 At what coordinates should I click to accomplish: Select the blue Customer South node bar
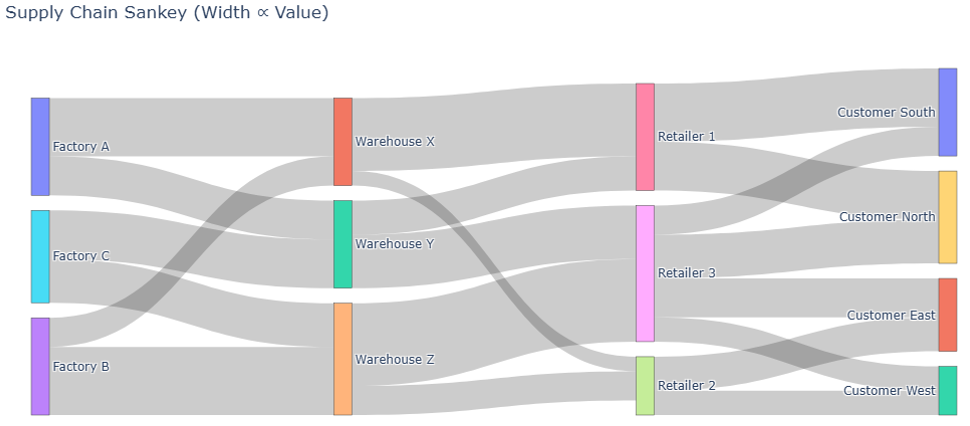coord(948,112)
